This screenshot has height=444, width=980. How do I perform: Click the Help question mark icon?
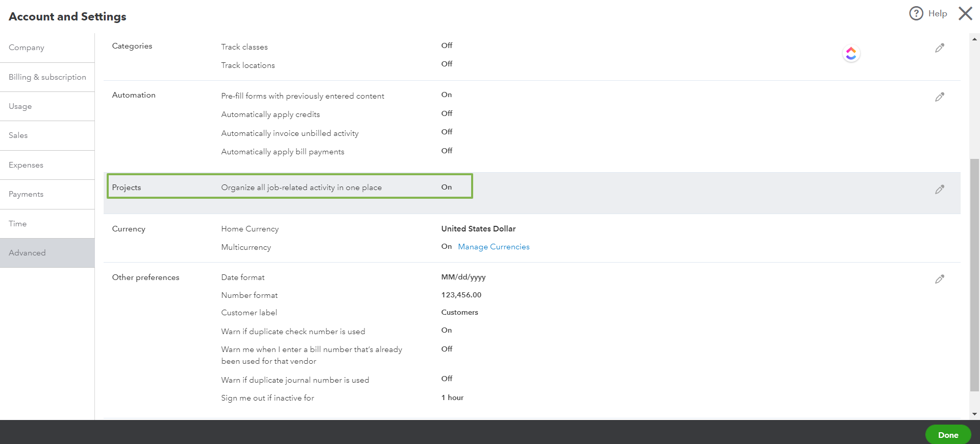[x=916, y=13]
